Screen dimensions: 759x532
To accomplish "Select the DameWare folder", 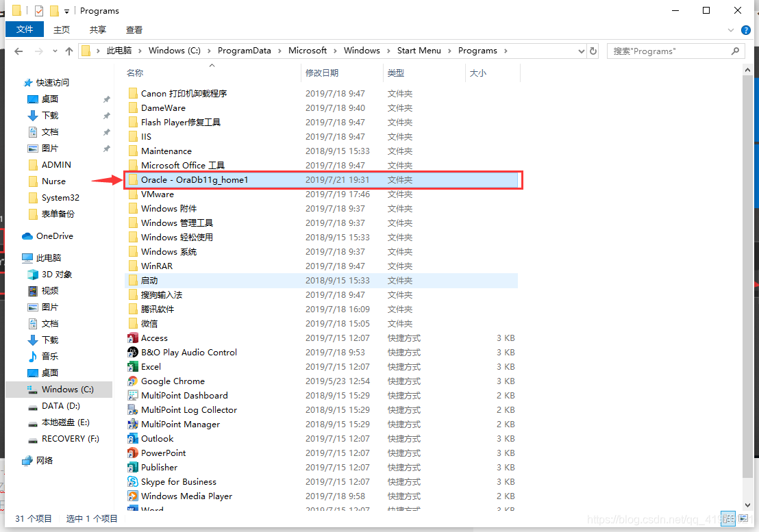I will tap(321, 108).
